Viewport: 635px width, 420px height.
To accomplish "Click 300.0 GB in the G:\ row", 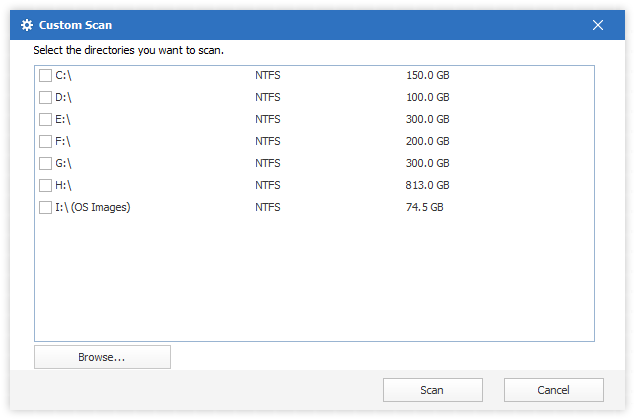I will (428, 163).
